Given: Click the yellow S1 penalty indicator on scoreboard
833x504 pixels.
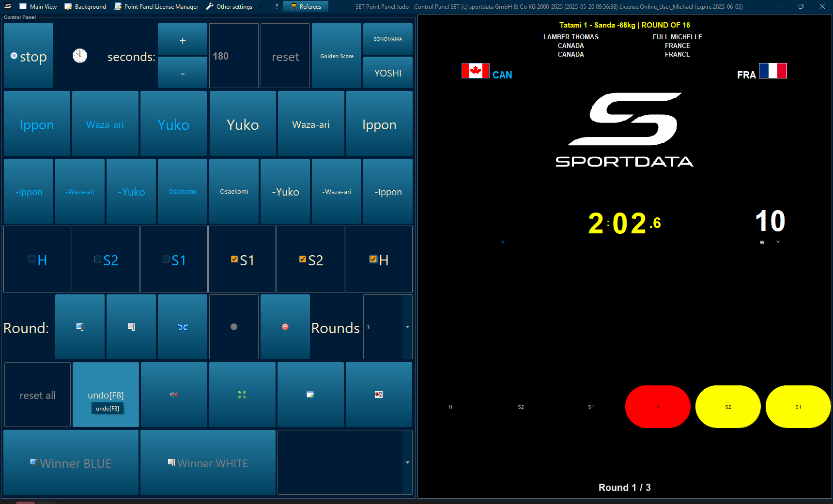Looking at the screenshot, I should pos(798,407).
